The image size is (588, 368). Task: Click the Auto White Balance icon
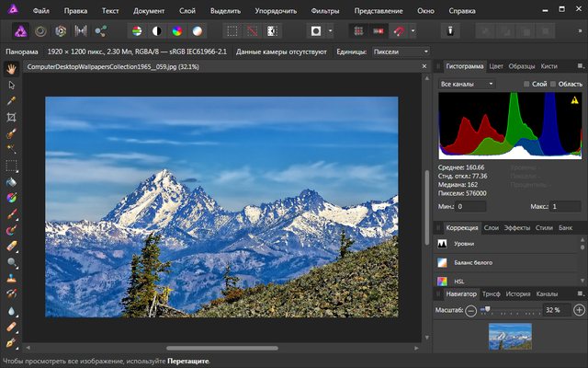click(198, 31)
